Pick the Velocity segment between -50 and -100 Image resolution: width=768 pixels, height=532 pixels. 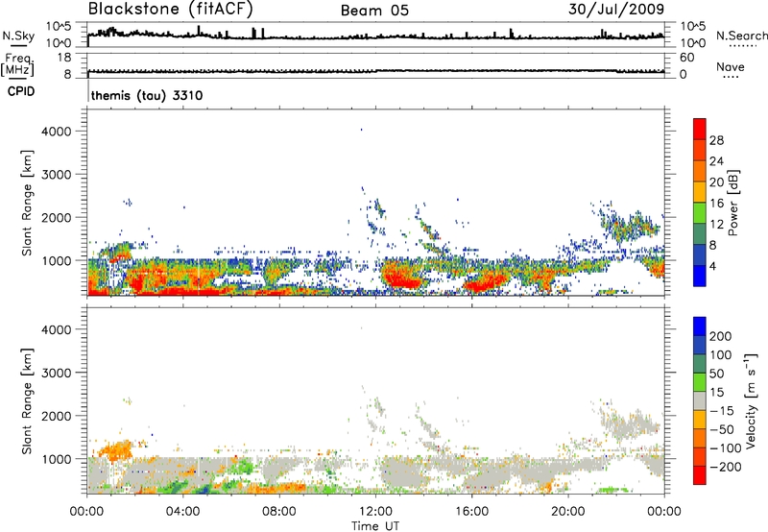tap(700, 438)
